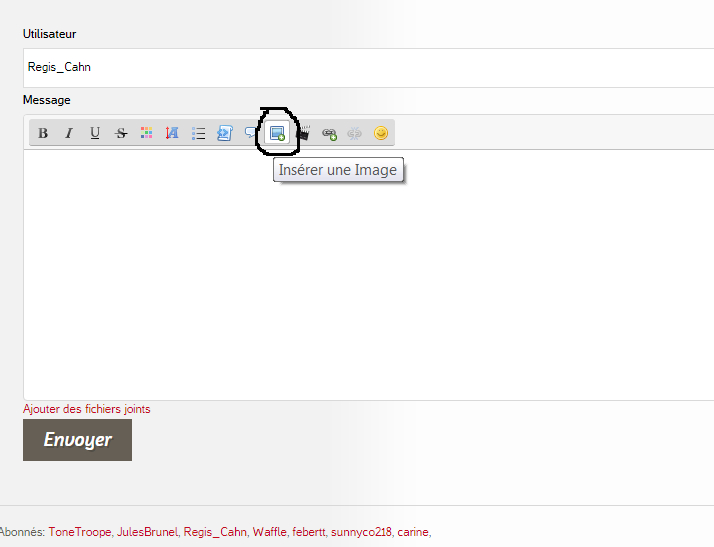Open subscriber carine's profile
The image size is (714, 547).
pos(413,532)
